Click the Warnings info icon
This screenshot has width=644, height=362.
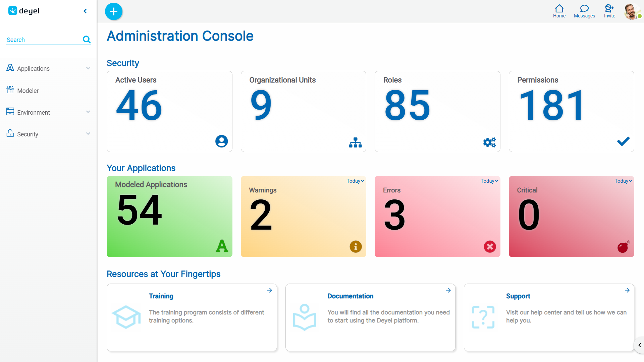pyautogui.click(x=356, y=247)
